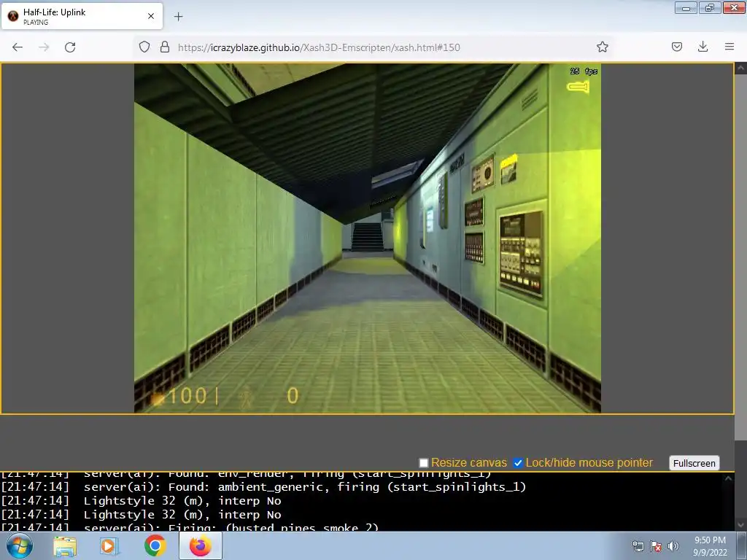Screen dimensions: 747x560
Task: Open the Firefox hamburger menu
Action: point(729,47)
